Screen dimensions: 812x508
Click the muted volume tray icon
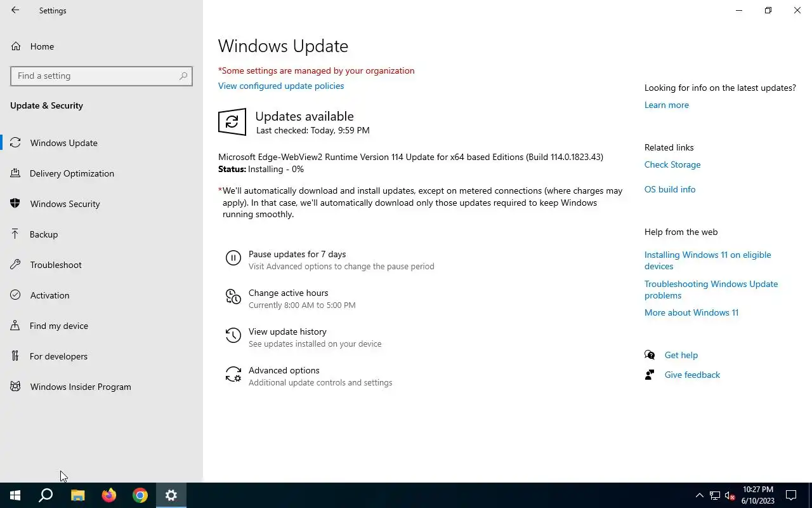tap(730, 495)
